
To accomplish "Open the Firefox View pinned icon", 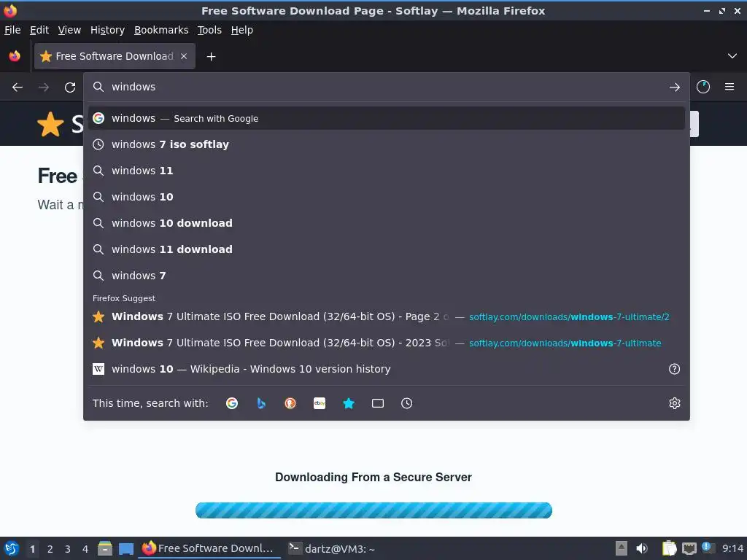I will pos(15,56).
